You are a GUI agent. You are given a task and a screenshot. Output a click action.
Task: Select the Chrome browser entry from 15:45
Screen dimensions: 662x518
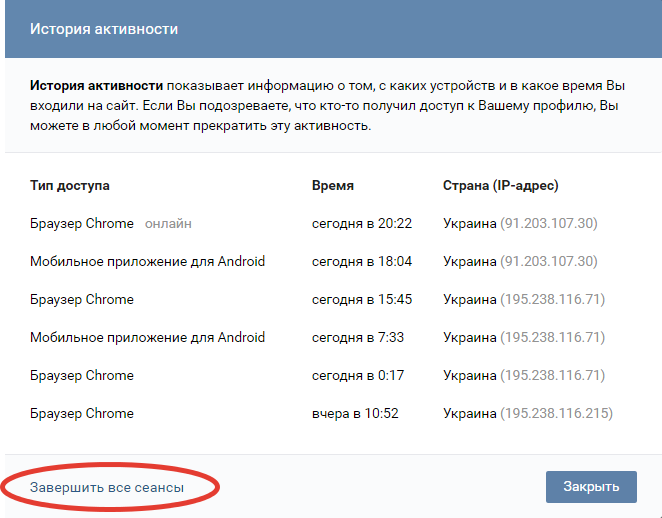click(x=82, y=300)
